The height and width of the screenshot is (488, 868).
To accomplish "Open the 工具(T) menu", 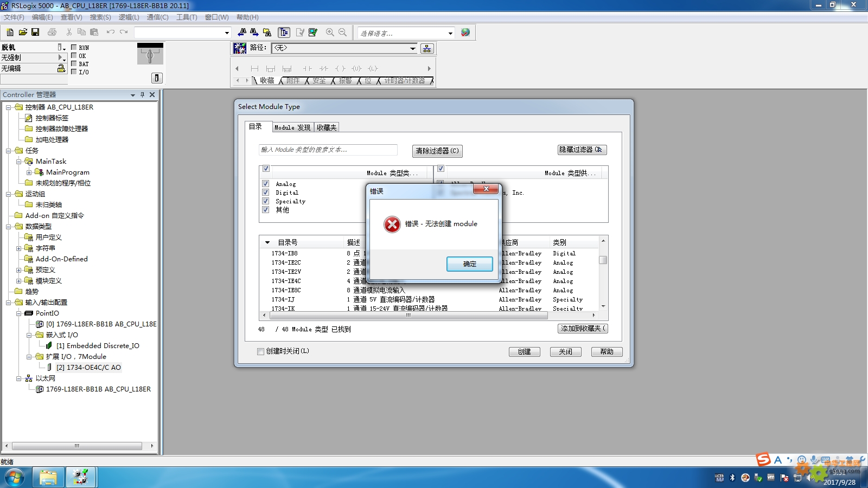I will 187,17.
